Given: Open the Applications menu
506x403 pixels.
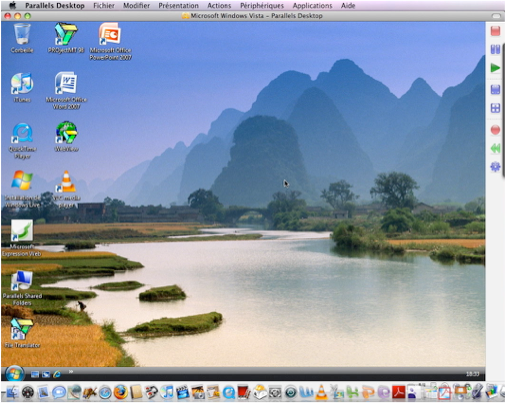Looking at the screenshot, I should point(312,6).
